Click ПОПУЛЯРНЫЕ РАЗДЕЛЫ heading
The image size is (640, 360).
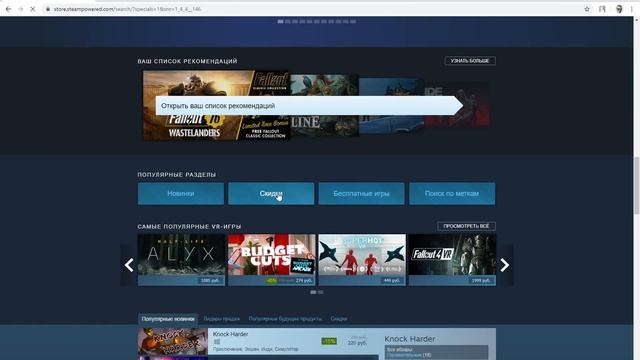[x=177, y=175]
